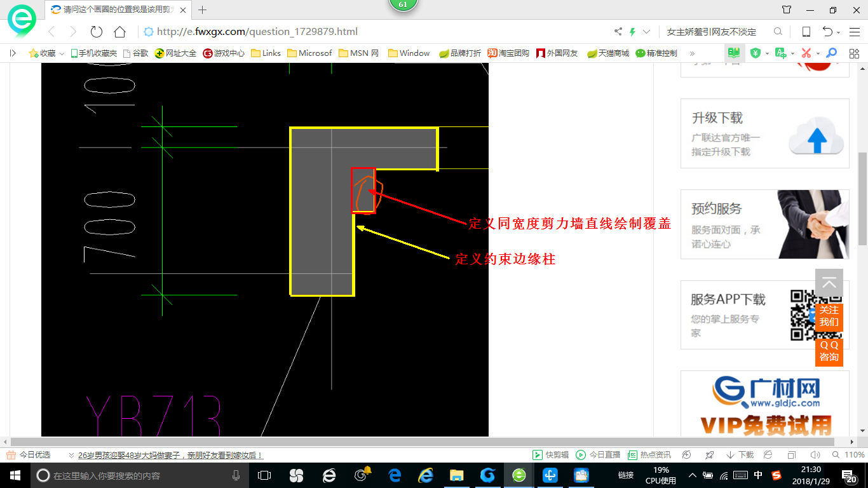Click the browser back arrow
868x488 pixels.
(52, 32)
